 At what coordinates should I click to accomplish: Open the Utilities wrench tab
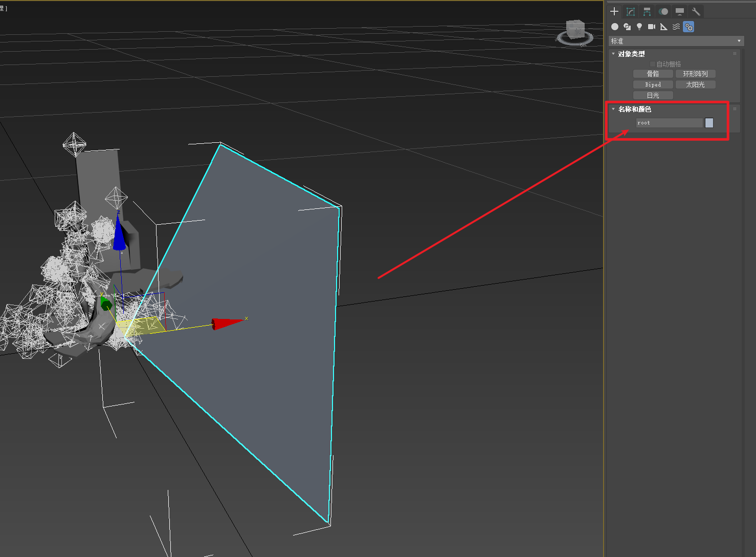[696, 11]
